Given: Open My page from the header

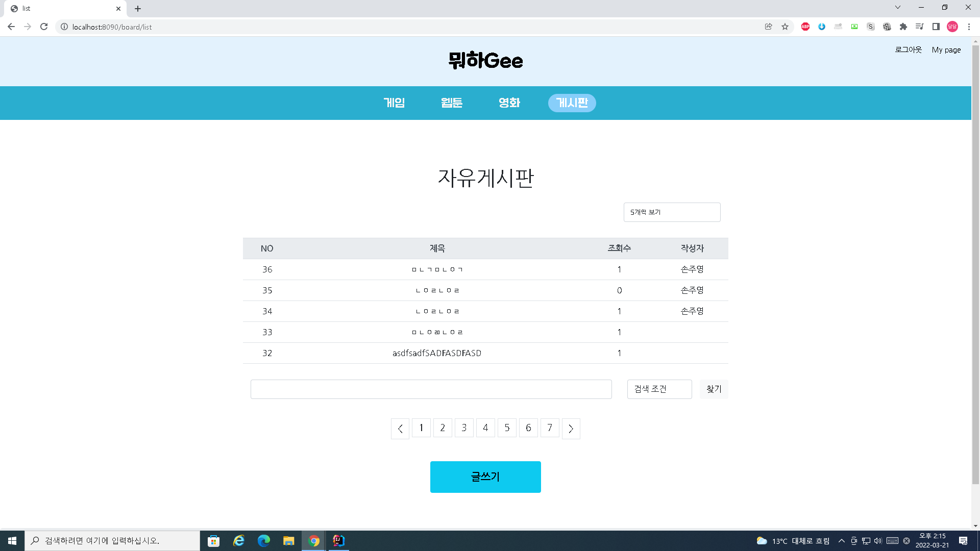Looking at the screenshot, I should pos(946,49).
